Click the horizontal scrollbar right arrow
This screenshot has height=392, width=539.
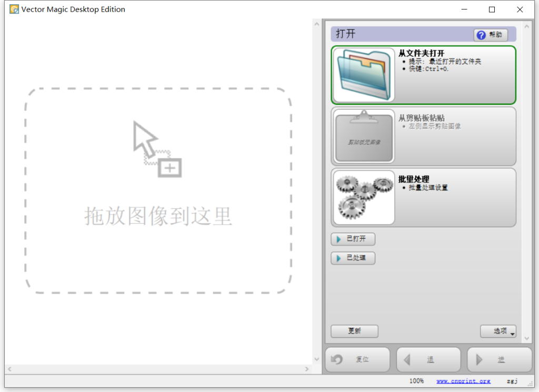coord(307,369)
